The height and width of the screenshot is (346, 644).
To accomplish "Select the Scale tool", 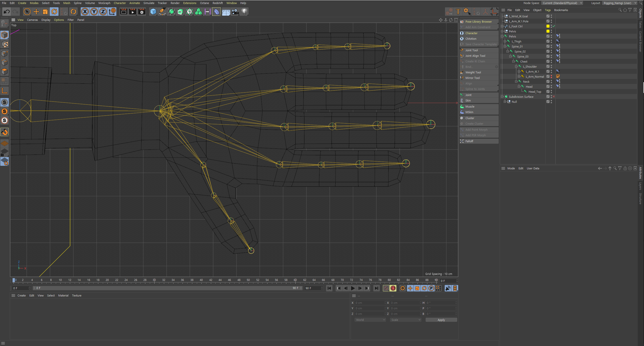I will (45, 12).
